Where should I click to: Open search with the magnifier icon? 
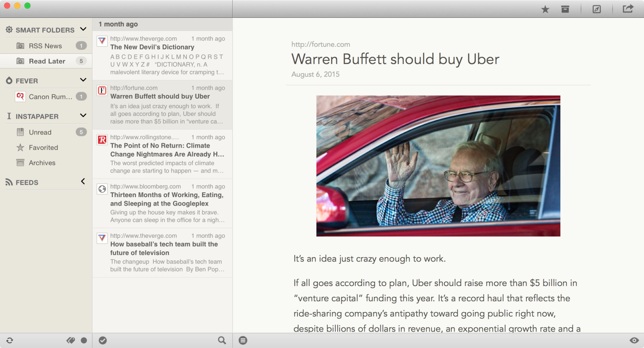(x=222, y=340)
